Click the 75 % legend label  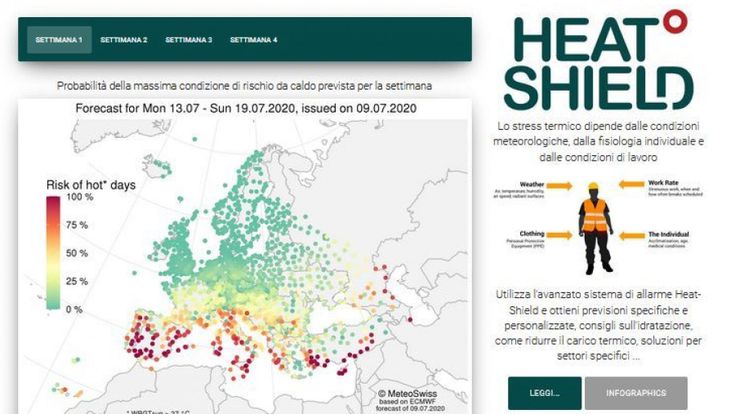click(77, 225)
